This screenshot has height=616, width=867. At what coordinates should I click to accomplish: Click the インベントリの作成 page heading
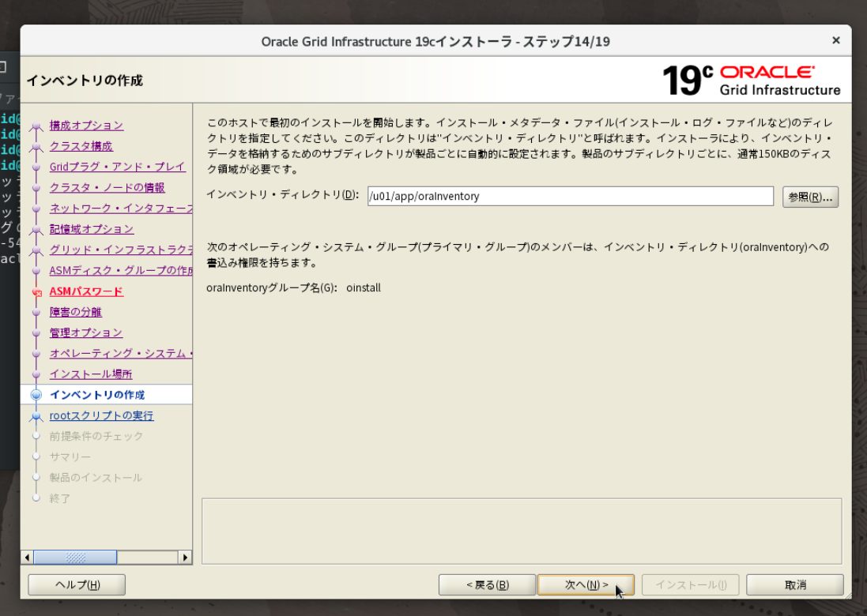85,81
